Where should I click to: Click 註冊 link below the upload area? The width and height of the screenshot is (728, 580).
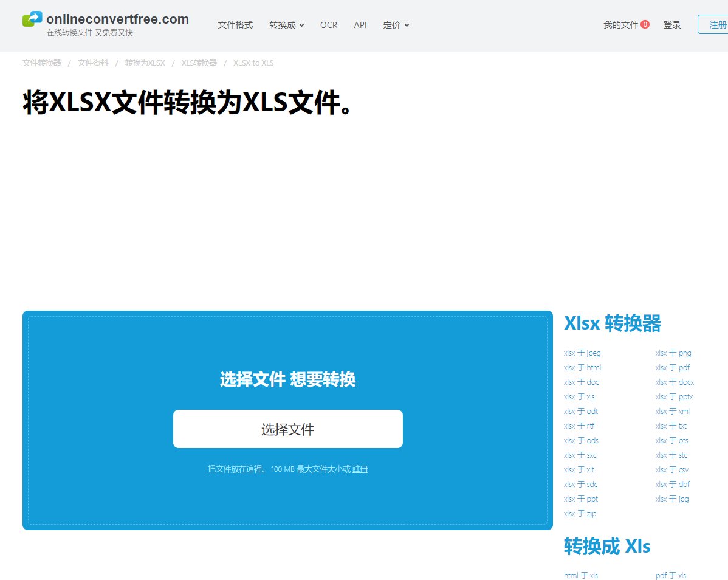361,469
